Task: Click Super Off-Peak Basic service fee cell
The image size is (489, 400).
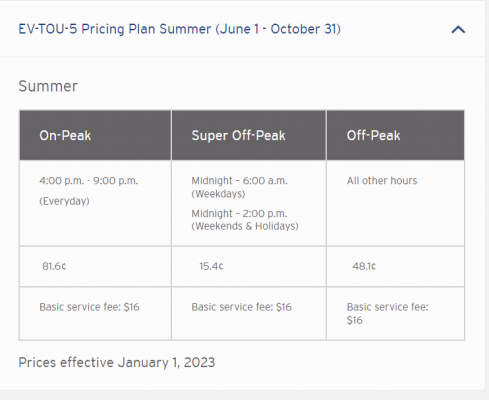Action: 249,313
